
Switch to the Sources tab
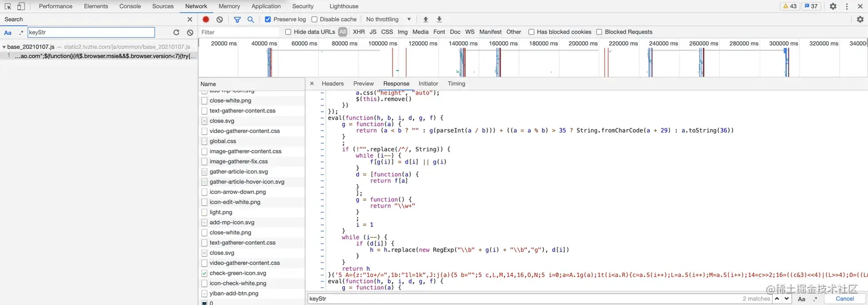pos(163,6)
